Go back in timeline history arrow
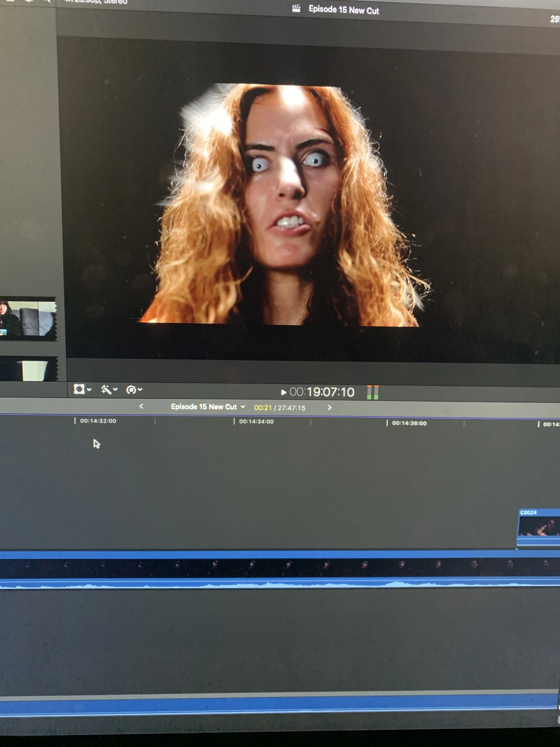 click(x=141, y=406)
